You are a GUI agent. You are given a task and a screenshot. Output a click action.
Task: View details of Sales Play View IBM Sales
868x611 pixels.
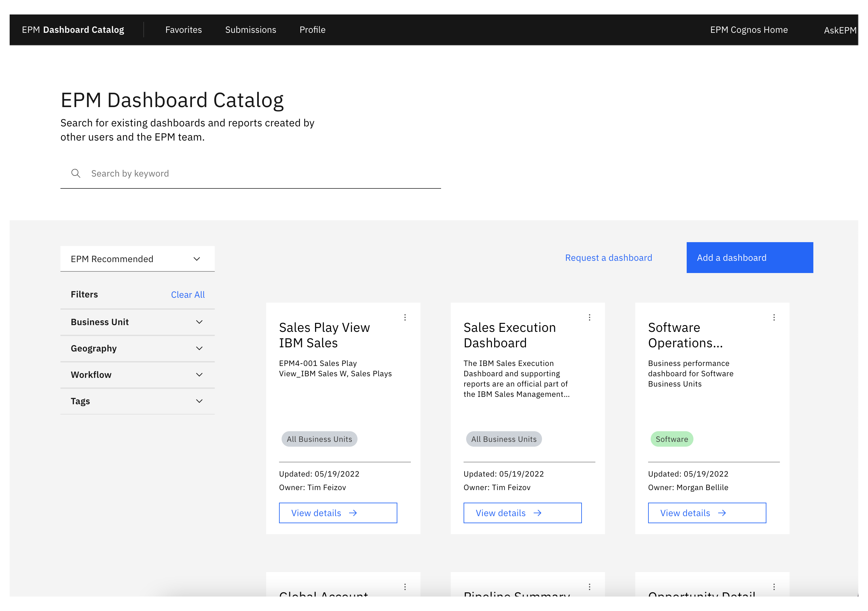tap(338, 513)
